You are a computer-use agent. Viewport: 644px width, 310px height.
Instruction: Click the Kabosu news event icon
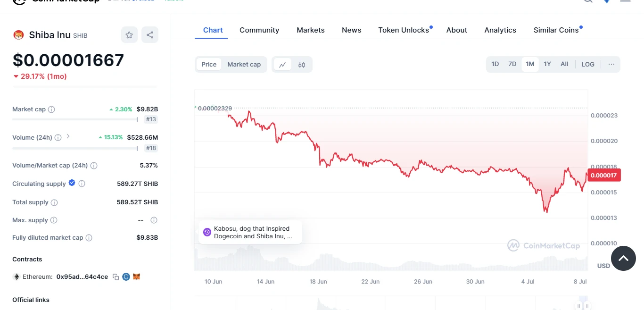click(207, 232)
